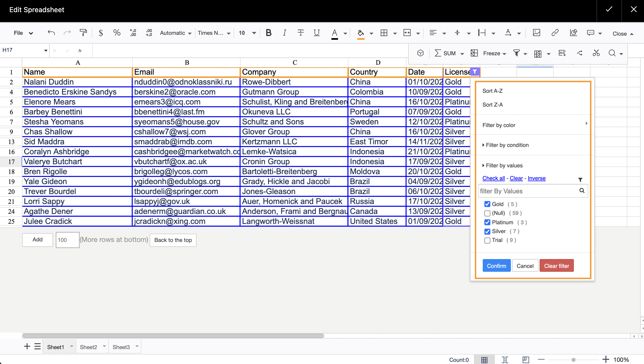Choose Sort A-Z in filter menu
The height and width of the screenshot is (364, 644).
pos(492,91)
